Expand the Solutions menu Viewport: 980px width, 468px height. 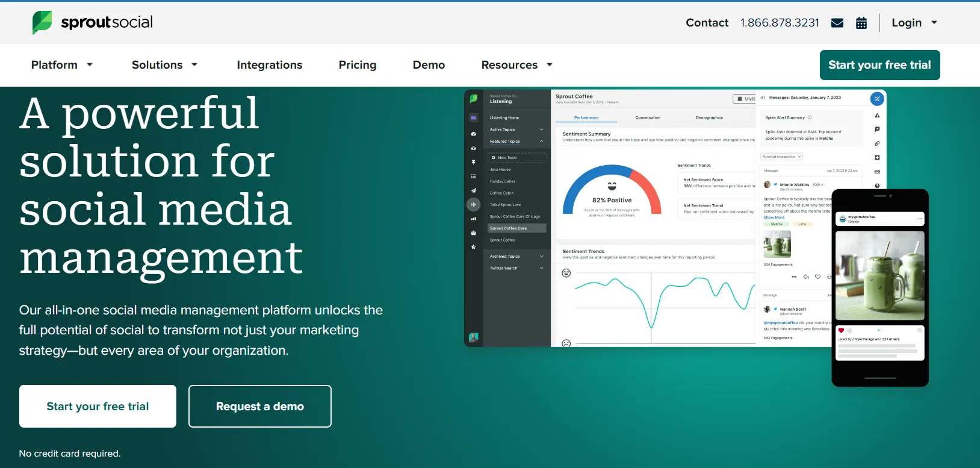click(165, 65)
